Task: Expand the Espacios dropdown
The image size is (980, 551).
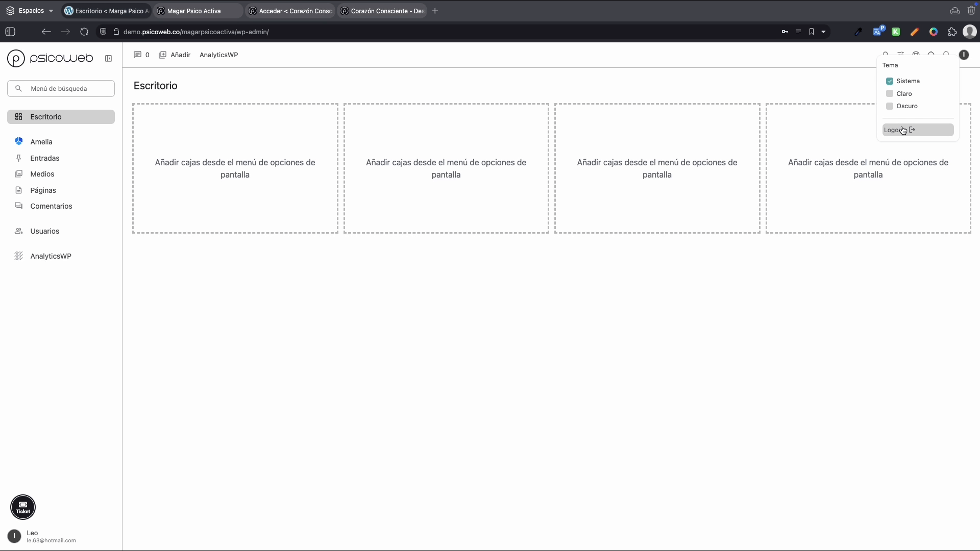Action: (31, 11)
